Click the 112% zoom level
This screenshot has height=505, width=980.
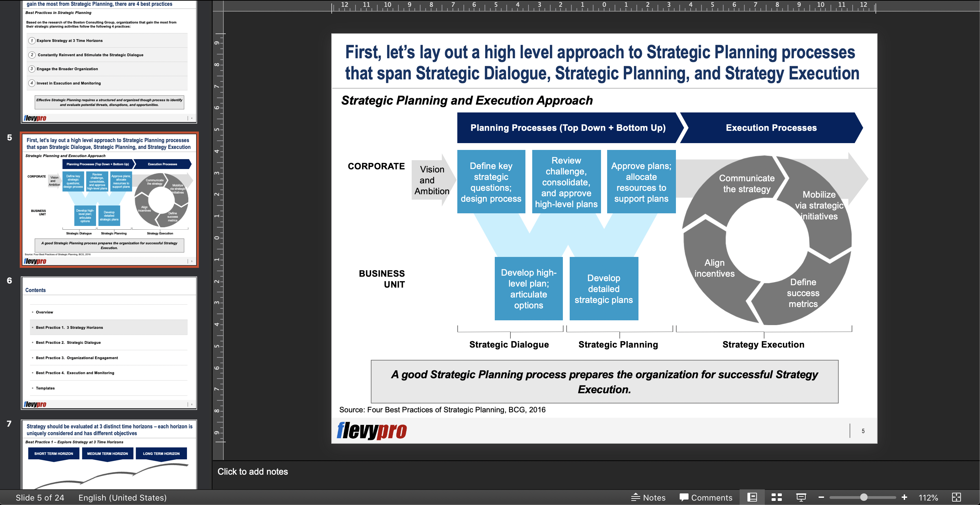tap(928, 498)
